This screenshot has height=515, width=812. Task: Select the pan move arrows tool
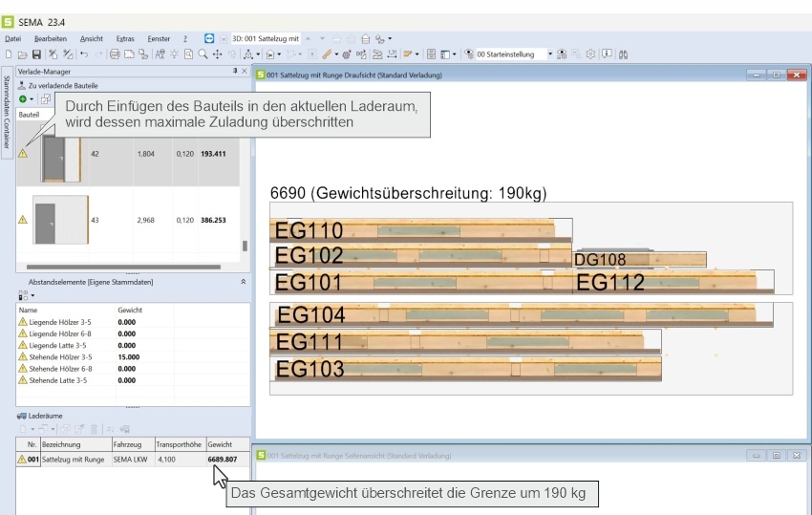[x=218, y=54]
